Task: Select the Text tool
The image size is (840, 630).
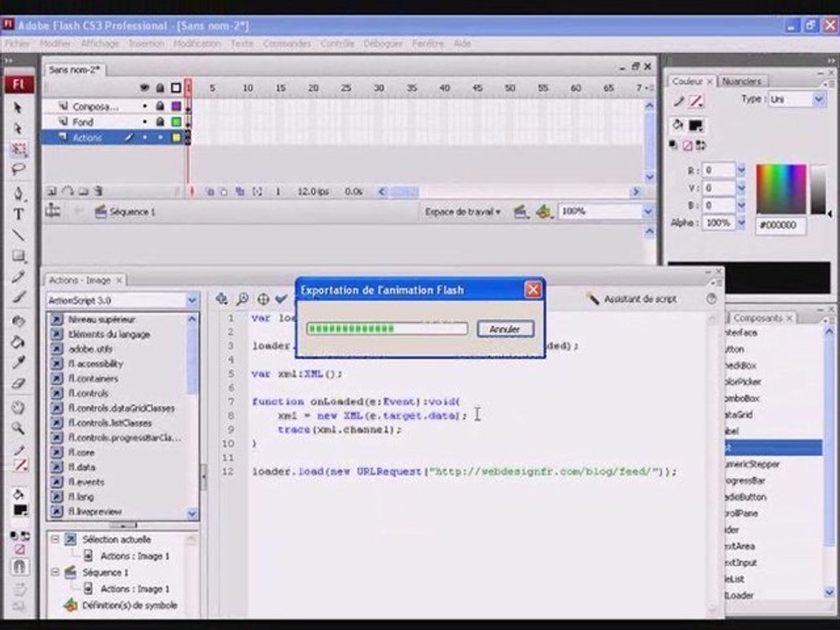Action: pyautogui.click(x=18, y=214)
